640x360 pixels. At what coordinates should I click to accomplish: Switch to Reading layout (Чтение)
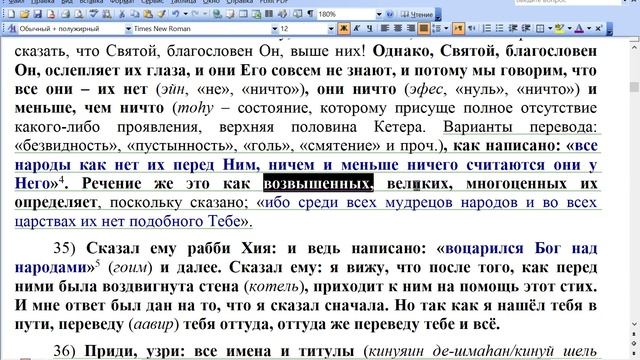point(416,14)
